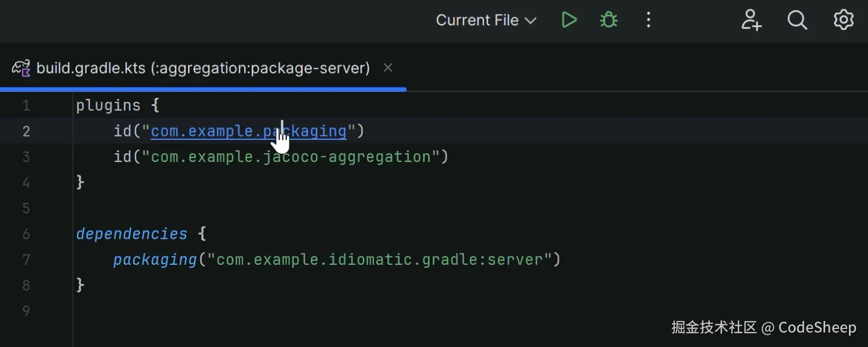Screen dimensions: 868x347
Task: Place cursor on empty line 9
Action: 231,311
